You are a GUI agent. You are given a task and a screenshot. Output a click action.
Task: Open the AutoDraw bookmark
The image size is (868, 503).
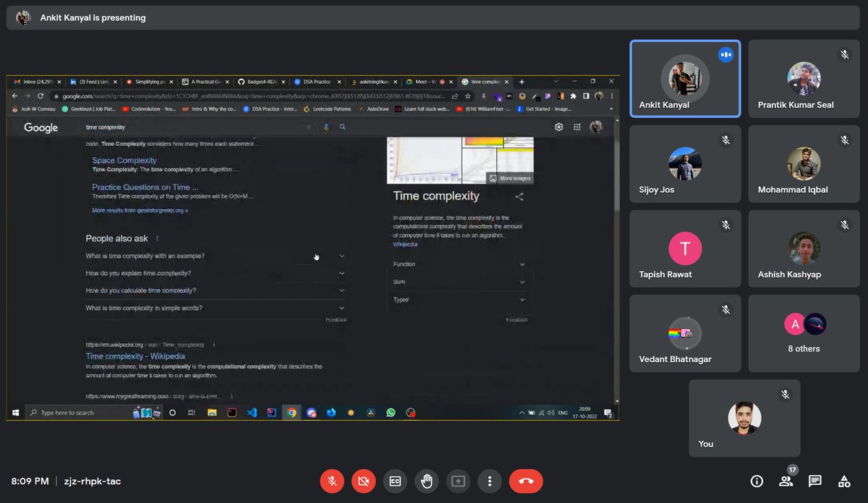tap(373, 109)
